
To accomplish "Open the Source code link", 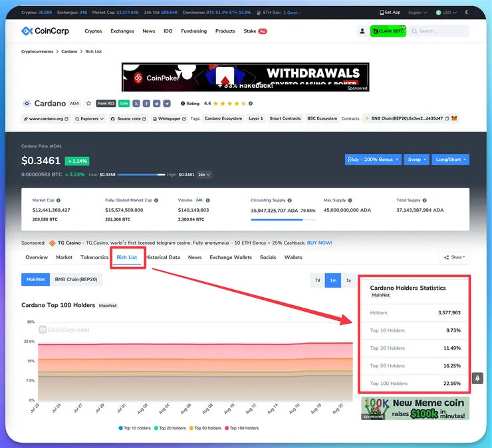I will (128, 118).
